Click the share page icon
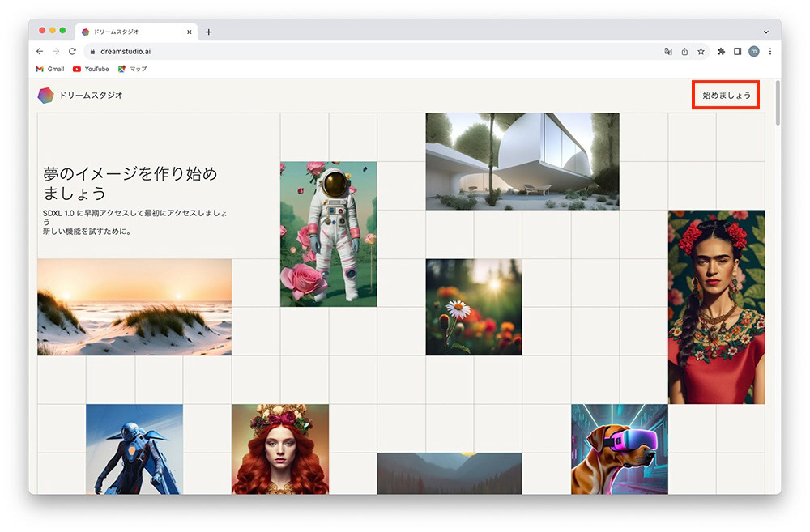Viewport: 810px width, 532px height. coord(684,51)
